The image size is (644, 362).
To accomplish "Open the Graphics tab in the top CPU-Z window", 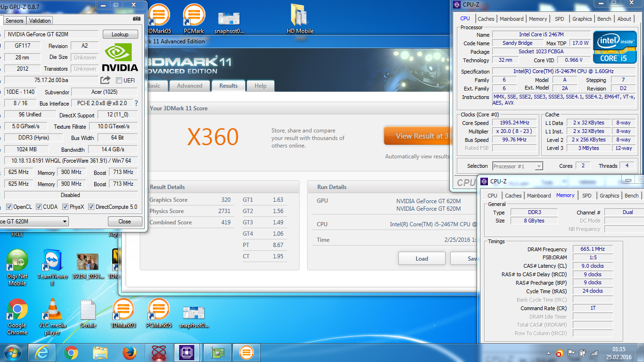I will (x=582, y=19).
